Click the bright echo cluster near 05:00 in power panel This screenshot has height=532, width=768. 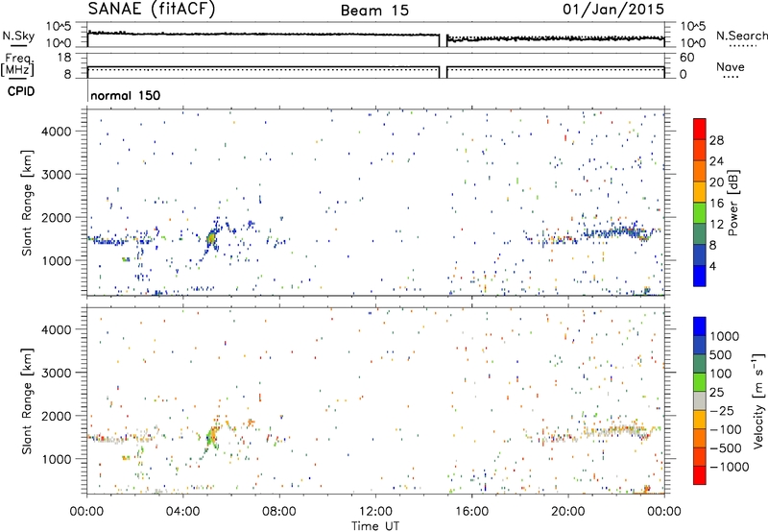click(211, 238)
